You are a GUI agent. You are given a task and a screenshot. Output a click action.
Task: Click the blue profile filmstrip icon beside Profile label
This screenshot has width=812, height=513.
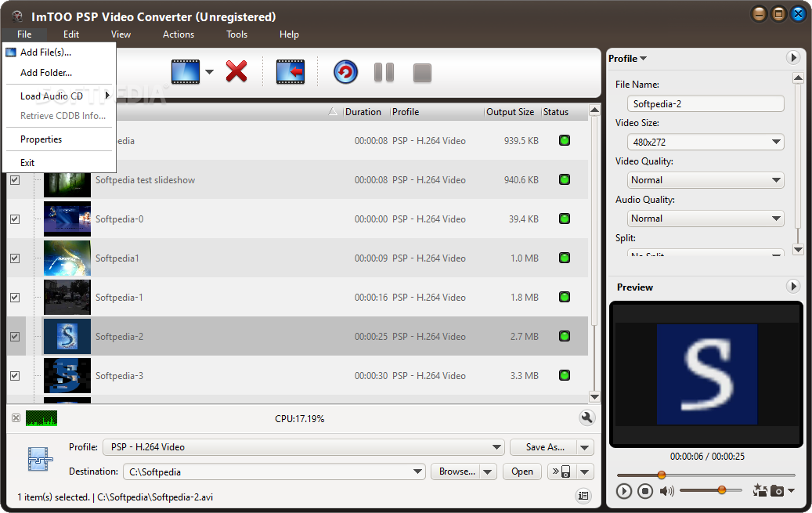41,459
